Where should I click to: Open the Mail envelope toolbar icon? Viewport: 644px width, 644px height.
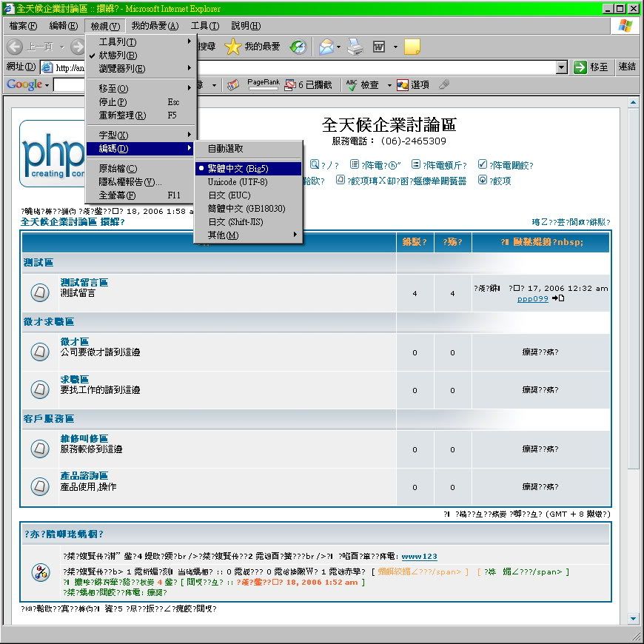coord(325,47)
